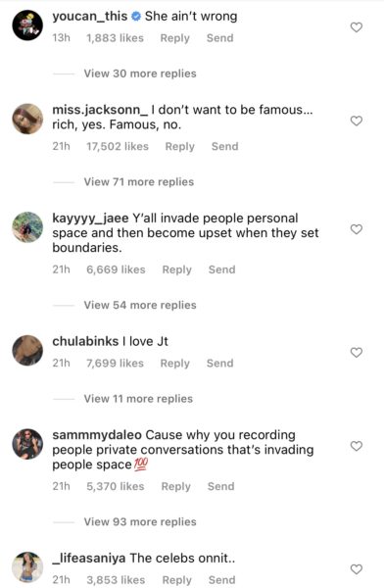
Task: Like the youcan_this comment with heart icon
Action: [x=357, y=27]
